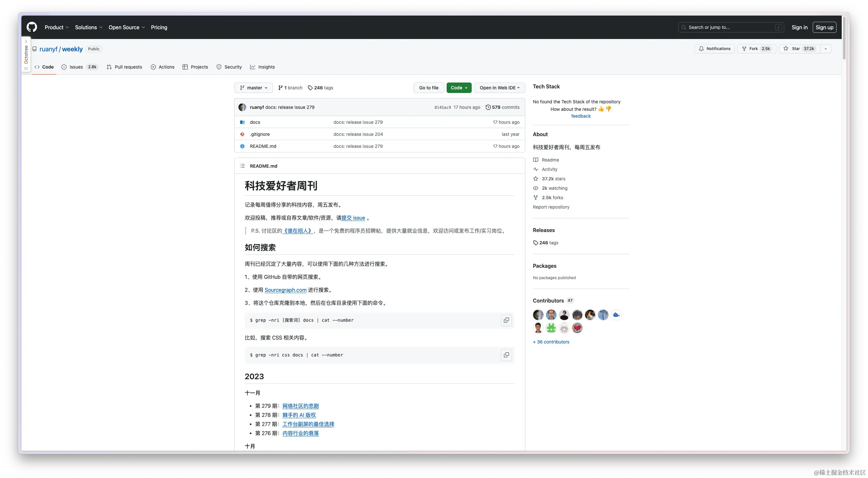Image resolution: width=868 pixels, height=478 pixels.
Task: Open the README outline list icon
Action: click(x=242, y=166)
